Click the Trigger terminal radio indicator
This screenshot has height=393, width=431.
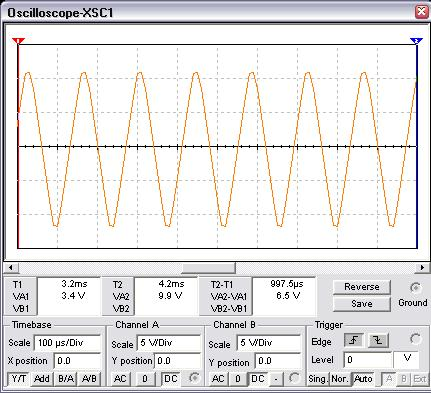tap(415, 339)
